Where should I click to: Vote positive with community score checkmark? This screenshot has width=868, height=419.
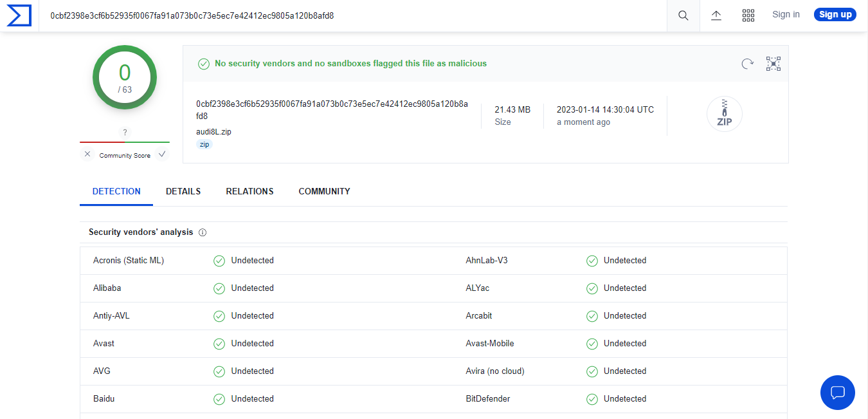[x=162, y=154]
